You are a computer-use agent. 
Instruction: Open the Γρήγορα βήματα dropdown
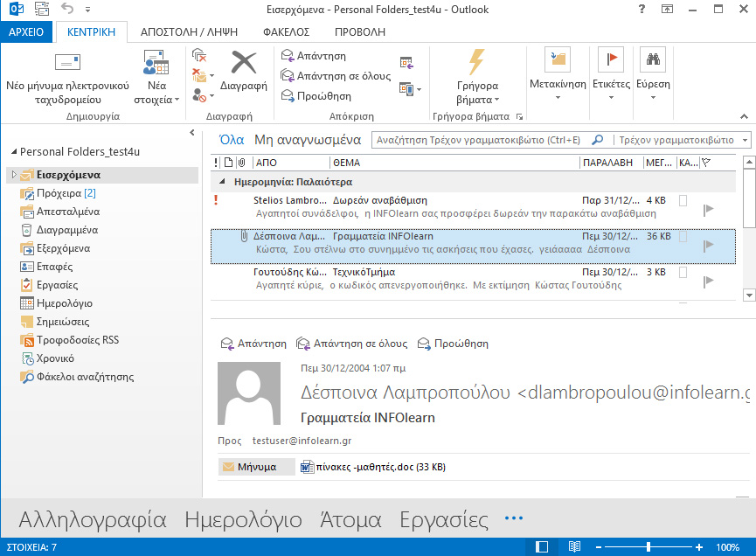coord(477,78)
